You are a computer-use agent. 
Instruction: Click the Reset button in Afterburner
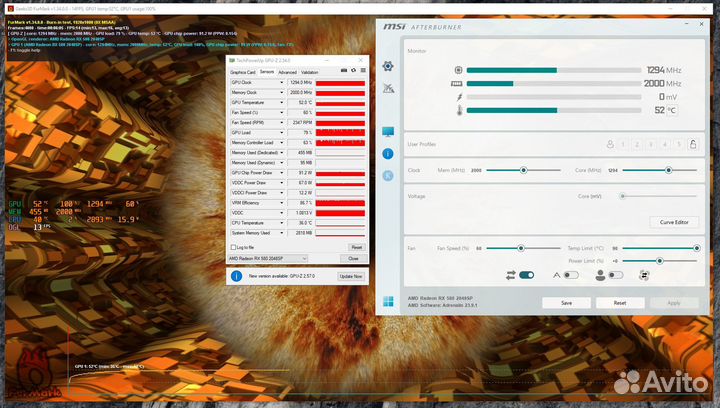pyautogui.click(x=620, y=303)
